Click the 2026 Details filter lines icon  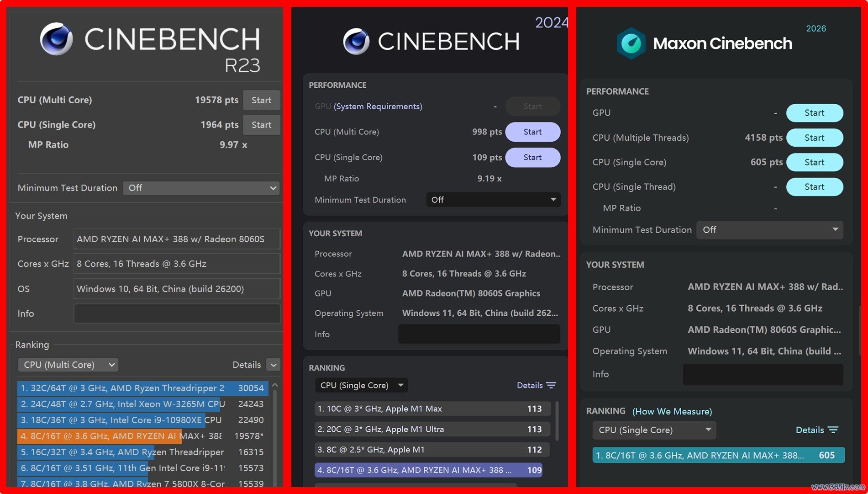click(833, 430)
